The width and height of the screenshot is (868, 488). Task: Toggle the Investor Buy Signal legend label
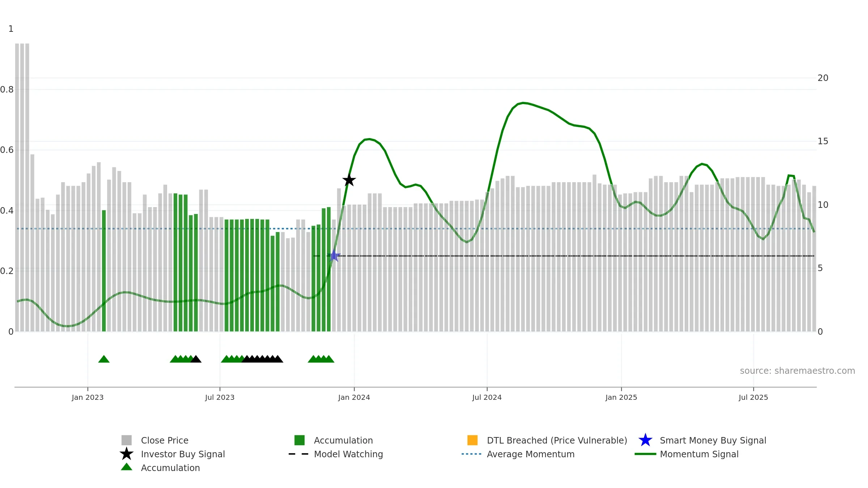click(183, 454)
